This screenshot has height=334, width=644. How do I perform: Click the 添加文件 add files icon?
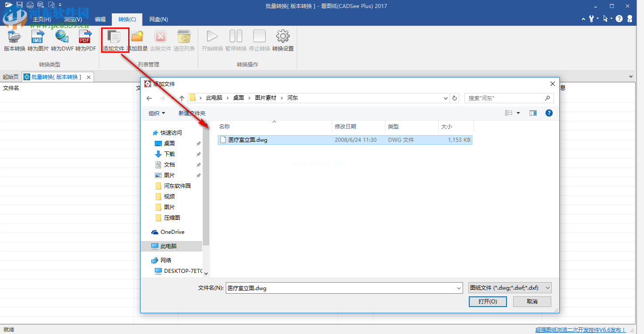(x=114, y=37)
